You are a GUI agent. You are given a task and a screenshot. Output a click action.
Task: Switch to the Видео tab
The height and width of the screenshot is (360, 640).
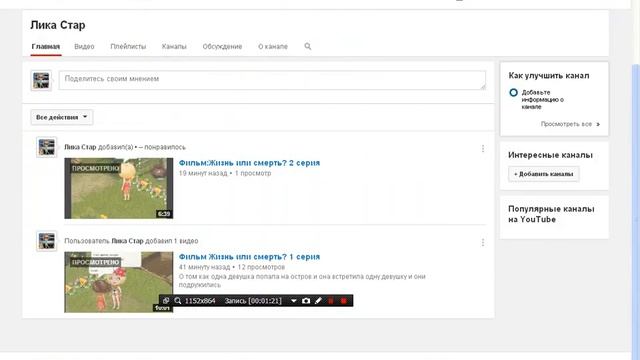point(84,47)
